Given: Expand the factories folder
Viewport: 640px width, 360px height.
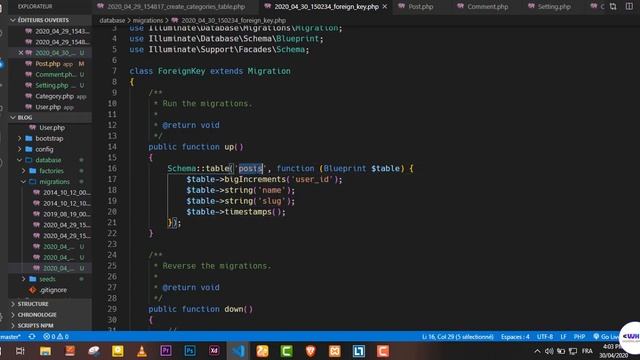Looking at the screenshot, I should click(51, 171).
